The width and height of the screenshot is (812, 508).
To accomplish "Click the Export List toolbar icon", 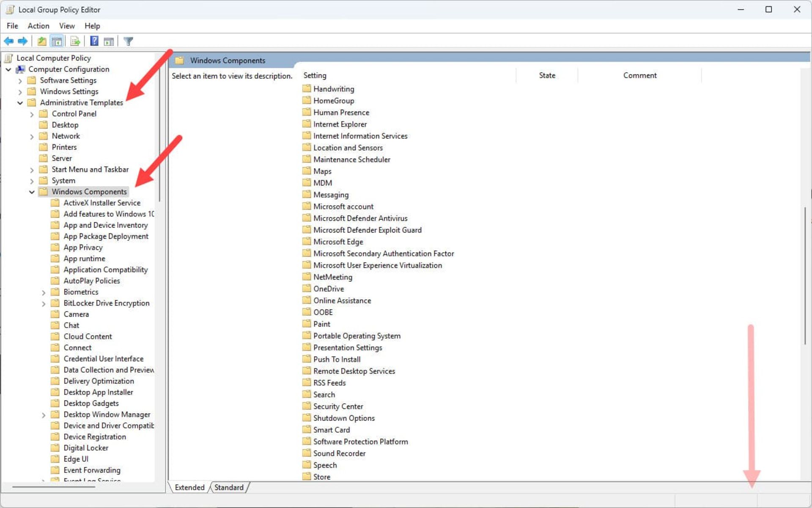I will [75, 41].
